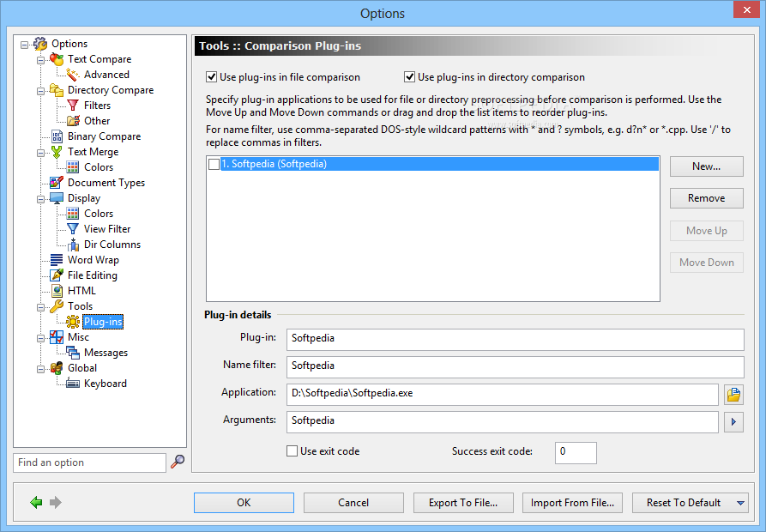Click the Options root gear icon
Viewport: 766px width, 532px height.
[40, 44]
